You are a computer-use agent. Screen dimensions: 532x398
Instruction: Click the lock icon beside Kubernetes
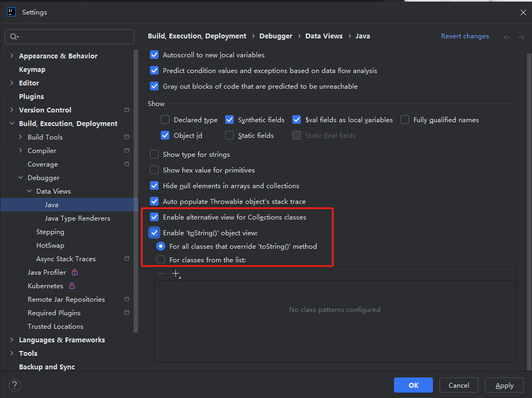point(72,286)
